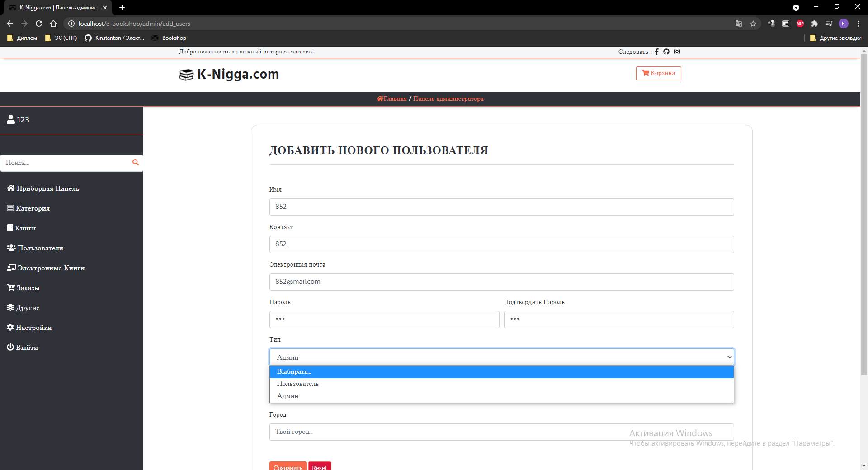Focus the Поиск search field
This screenshot has height=470, width=868.
tap(66, 163)
